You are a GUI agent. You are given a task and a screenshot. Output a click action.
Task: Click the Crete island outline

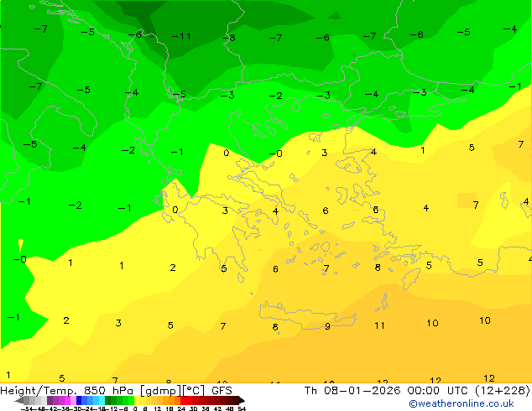308,315
